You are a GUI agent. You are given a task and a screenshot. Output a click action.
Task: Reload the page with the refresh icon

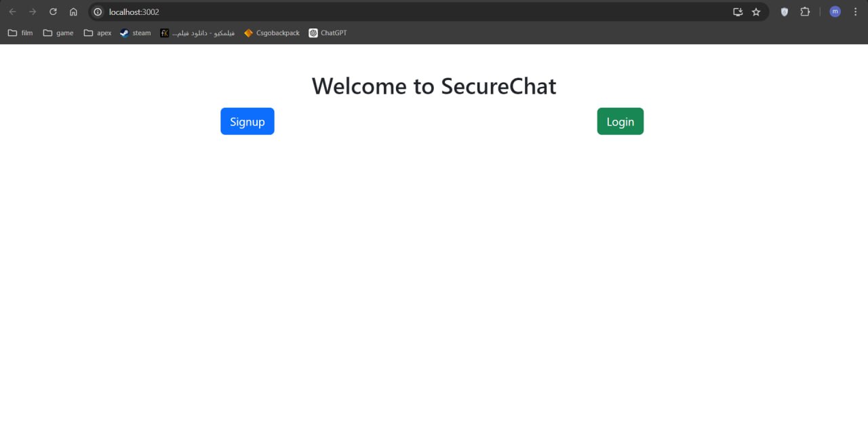point(53,12)
